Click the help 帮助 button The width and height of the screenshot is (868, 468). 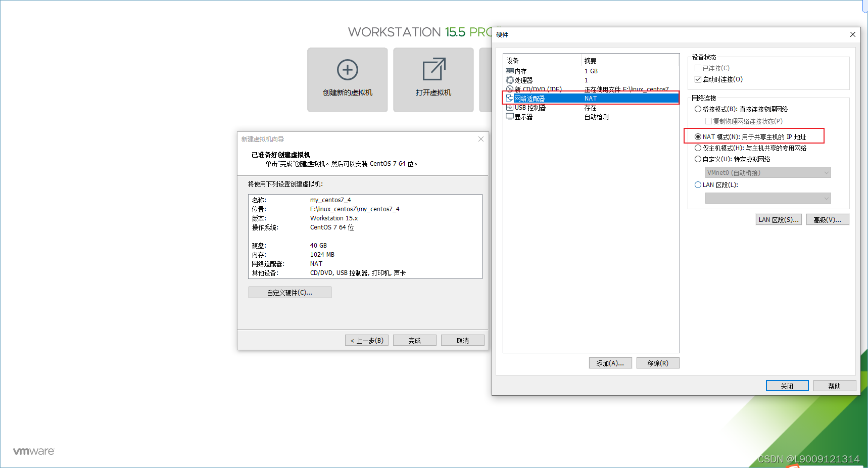[x=835, y=386]
